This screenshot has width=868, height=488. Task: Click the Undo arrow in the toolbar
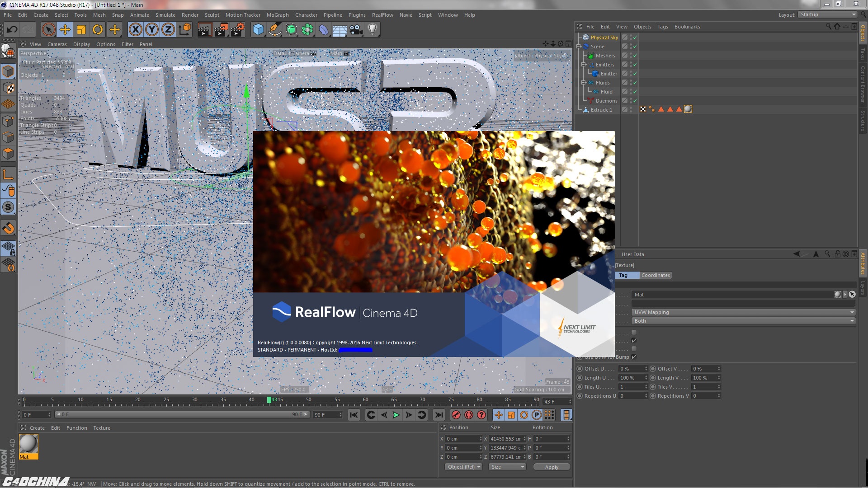point(12,30)
